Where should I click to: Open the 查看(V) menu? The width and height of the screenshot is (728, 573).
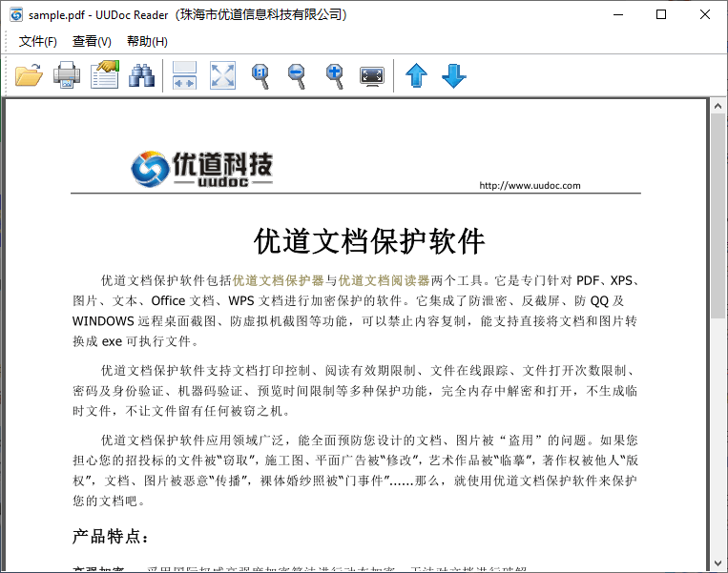[x=92, y=41]
